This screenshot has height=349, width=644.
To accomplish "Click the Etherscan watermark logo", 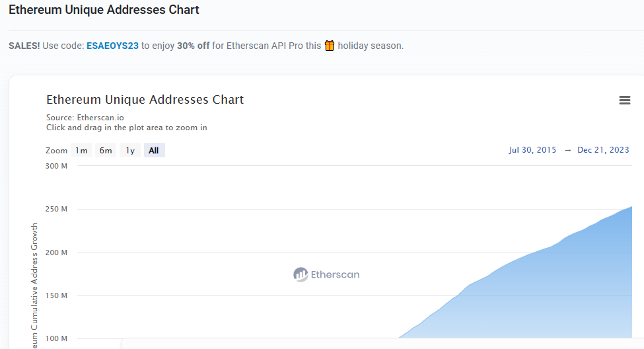I will (326, 274).
